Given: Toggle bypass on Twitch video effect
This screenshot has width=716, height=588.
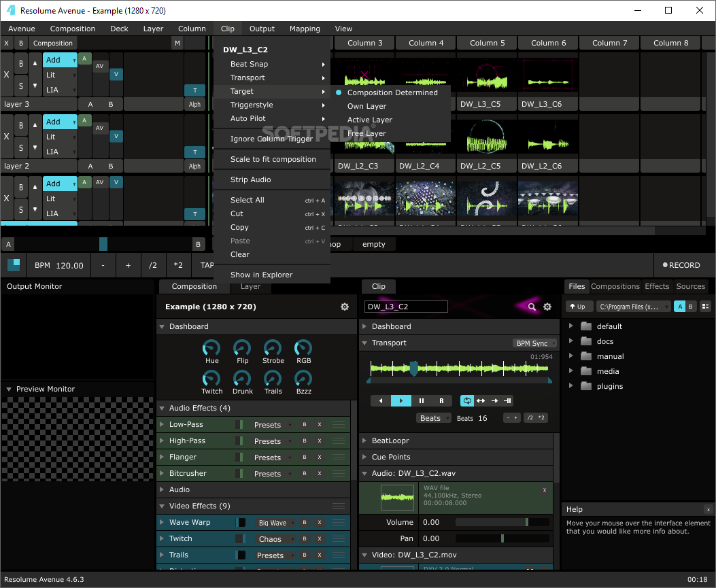Looking at the screenshot, I should point(305,538).
